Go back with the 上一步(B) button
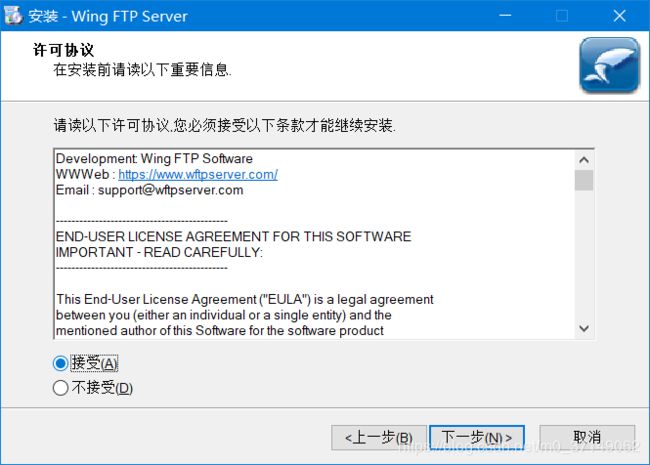650x465 pixels. point(379,438)
